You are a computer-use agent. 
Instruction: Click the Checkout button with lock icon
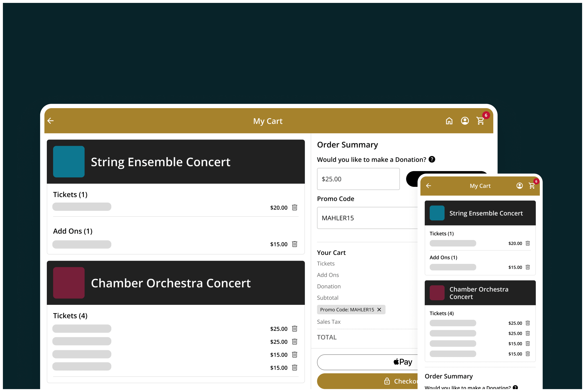point(367,381)
